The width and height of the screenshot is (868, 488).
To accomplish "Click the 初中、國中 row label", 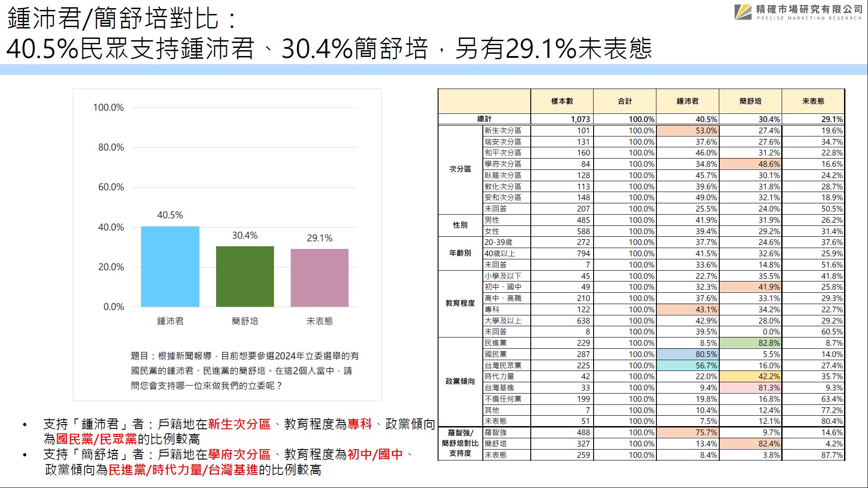I will [x=503, y=287].
